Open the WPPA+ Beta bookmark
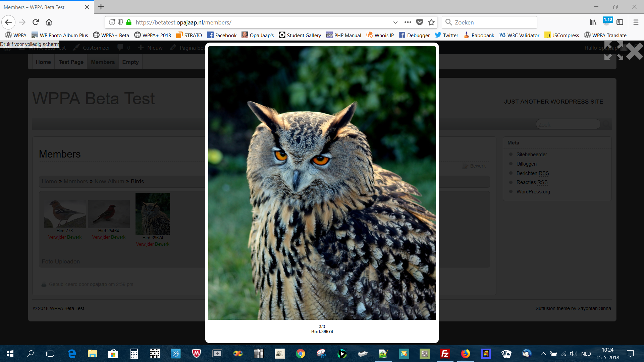This screenshot has height=362, width=644. (111, 35)
